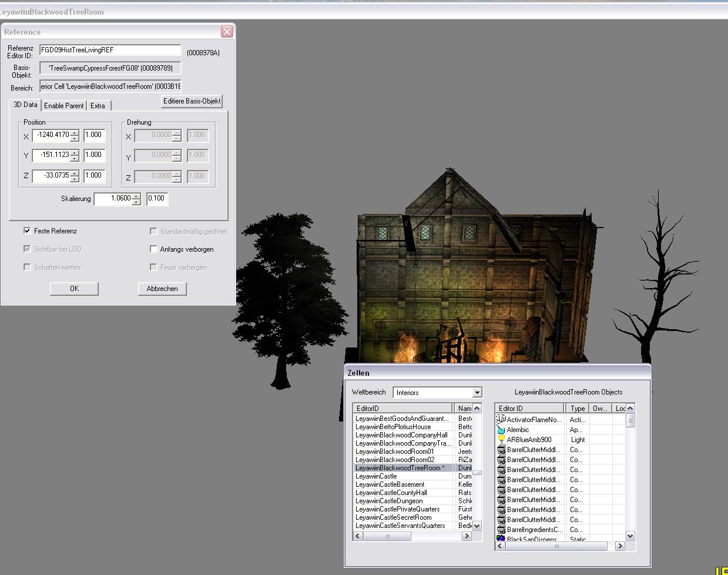This screenshot has height=575, width=728.
Task: Switch to the Enable Parent tab
Action: [64, 106]
